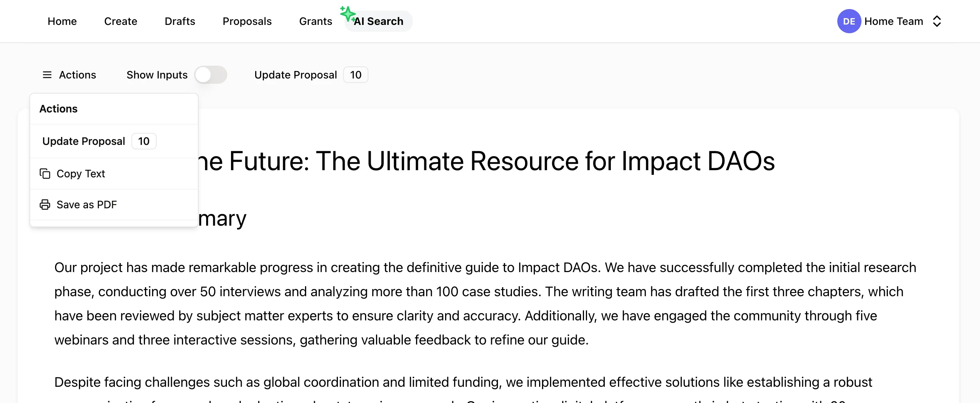The width and height of the screenshot is (980, 403).
Task: Click Update Proposal in the toolbar
Action: coord(296,75)
